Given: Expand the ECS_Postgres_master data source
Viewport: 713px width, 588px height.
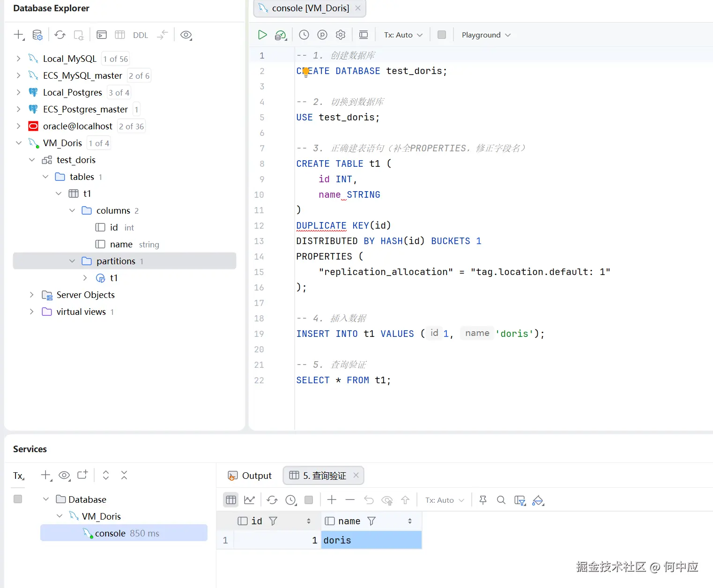Looking at the screenshot, I should tap(18, 109).
